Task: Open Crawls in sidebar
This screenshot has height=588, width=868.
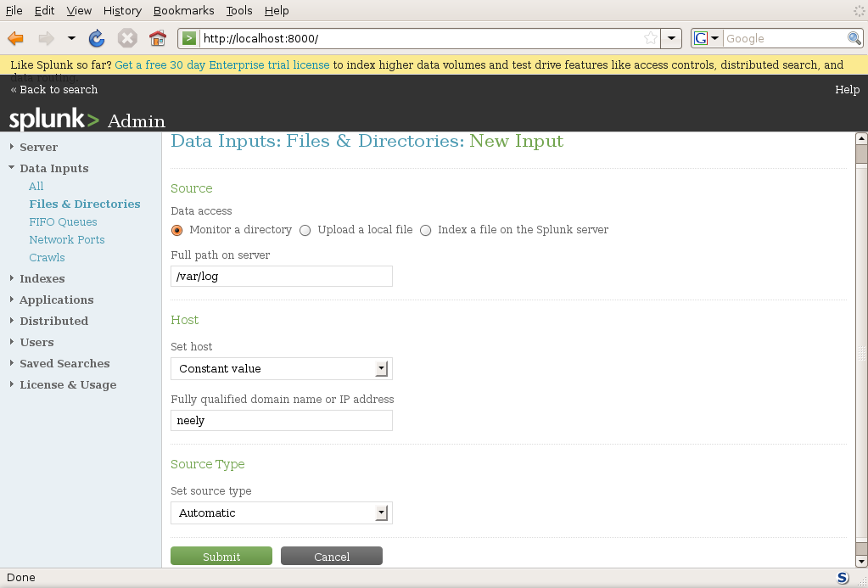Action: (x=47, y=257)
